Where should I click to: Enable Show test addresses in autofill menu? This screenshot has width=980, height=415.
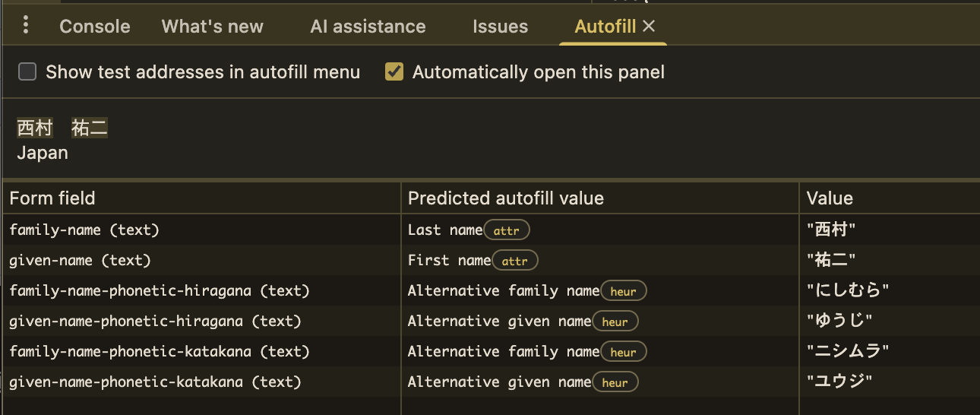tap(27, 72)
